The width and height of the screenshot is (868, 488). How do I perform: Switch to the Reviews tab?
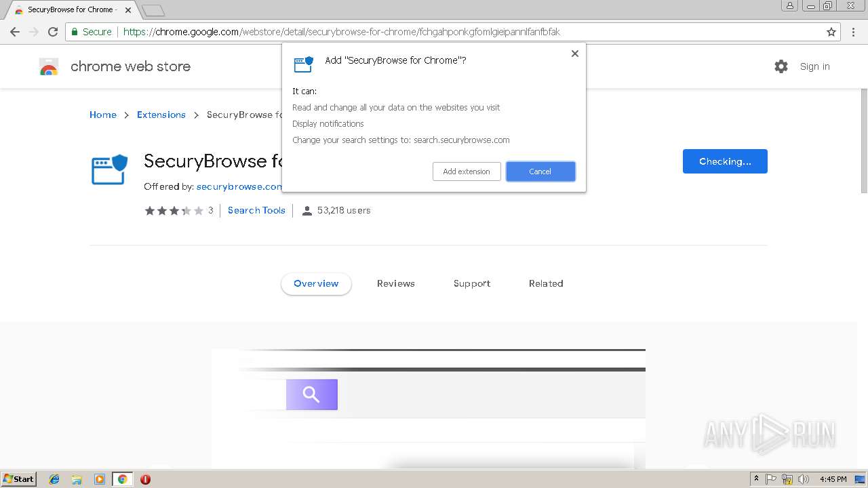click(396, 283)
